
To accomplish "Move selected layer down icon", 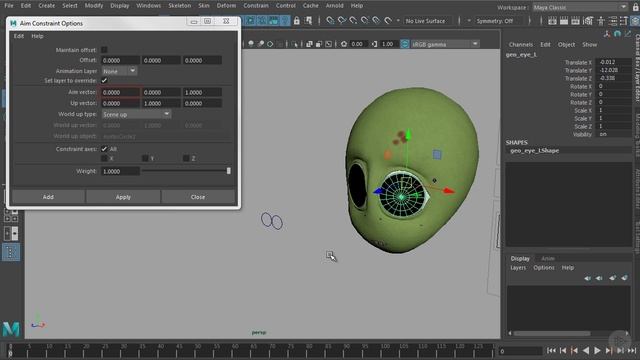I will 599,278.
